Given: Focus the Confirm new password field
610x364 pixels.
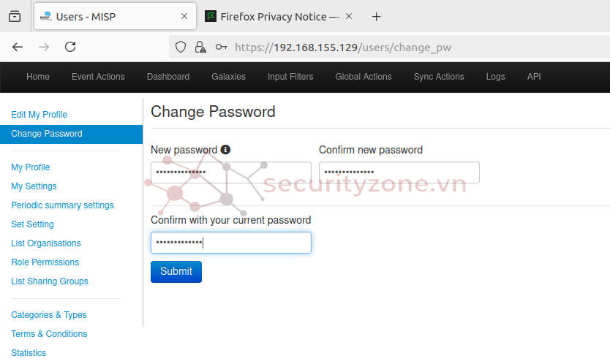Looking at the screenshot, I should pyautogui.click(x=399, y=172).
